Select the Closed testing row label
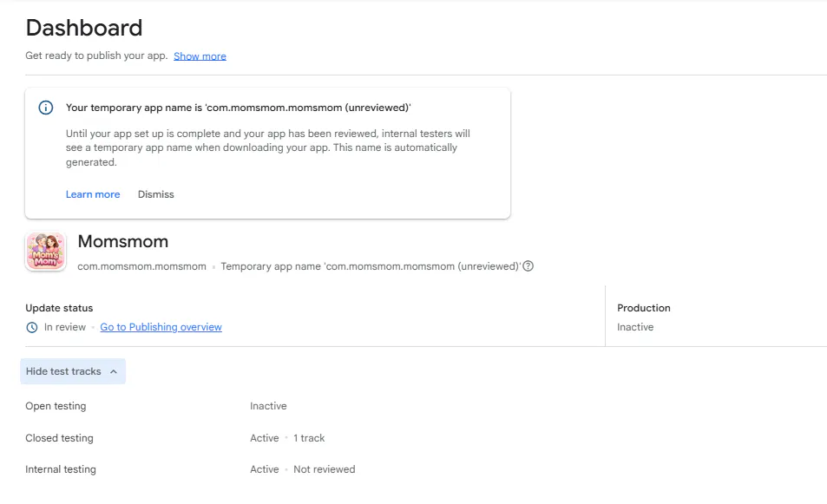The width and height of the screenshot is (827, 504). point(60,438)
